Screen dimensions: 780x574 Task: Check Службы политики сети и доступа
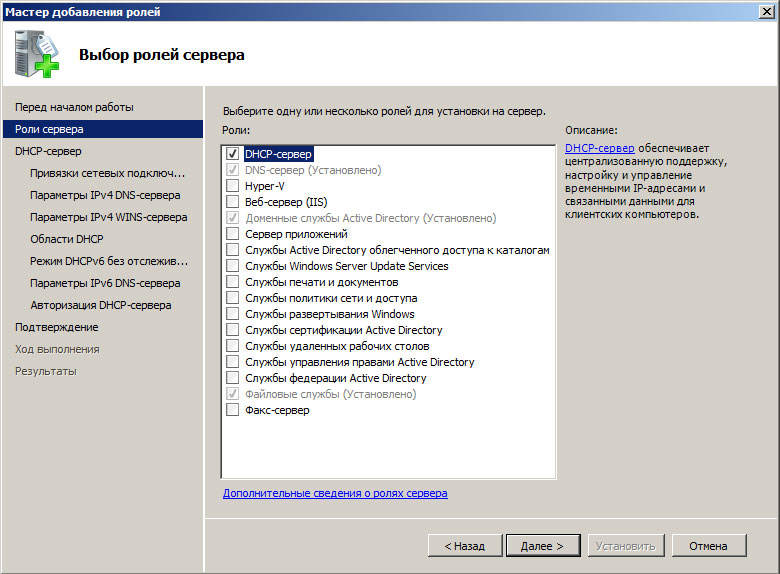232,298
